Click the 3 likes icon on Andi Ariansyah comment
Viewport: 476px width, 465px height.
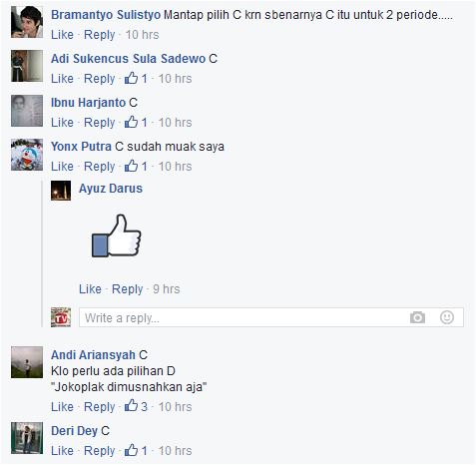[x=136, y=406]
